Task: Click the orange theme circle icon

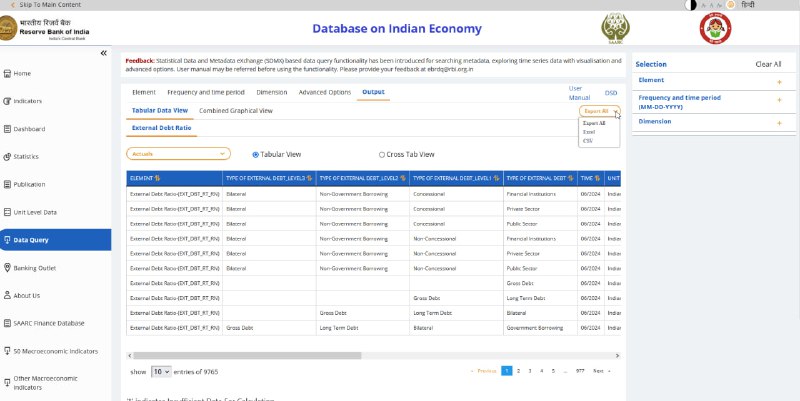Action: [x=731, y=5]
